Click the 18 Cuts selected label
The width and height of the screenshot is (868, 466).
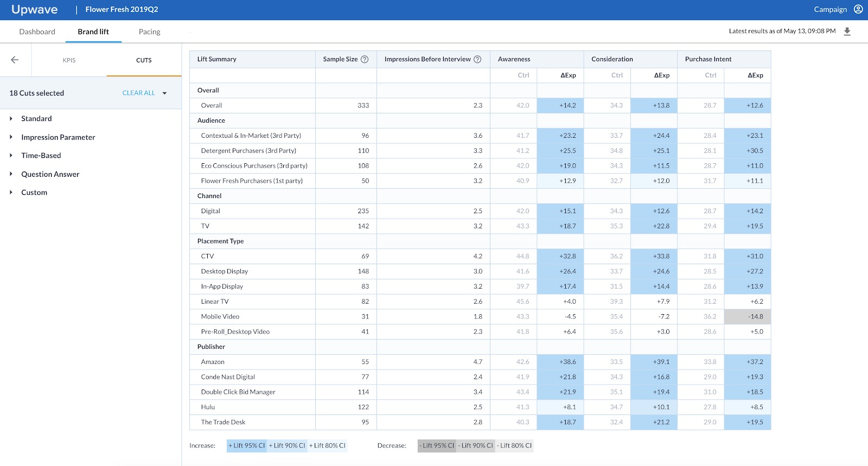click(36, 93)
